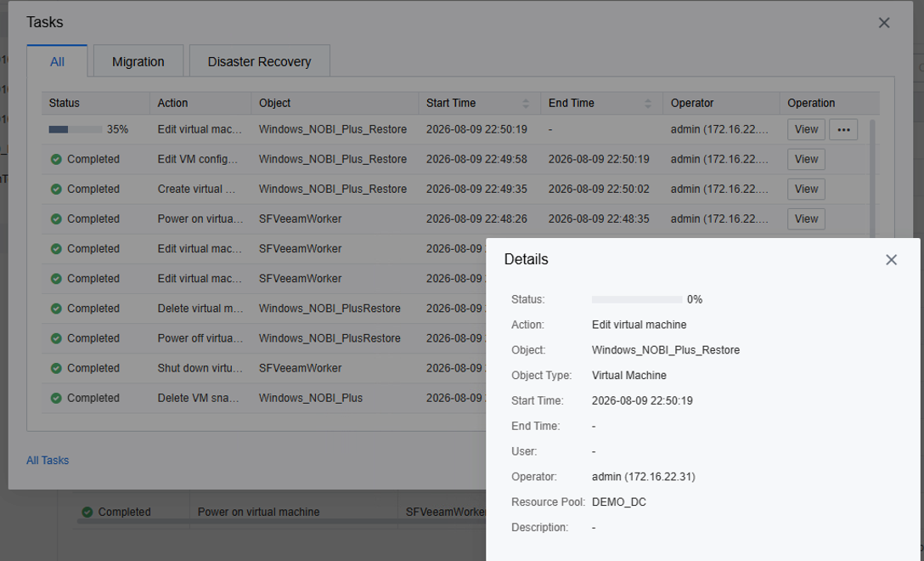
Task: Close the Details panel
Action: pyautogui.click(x=891, y=259)
